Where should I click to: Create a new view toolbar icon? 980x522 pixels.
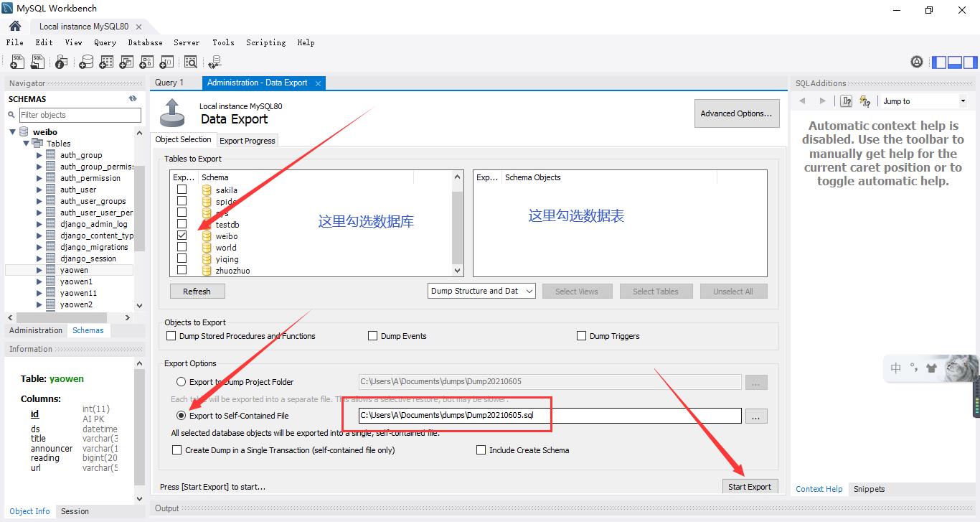tap(126, 62)
